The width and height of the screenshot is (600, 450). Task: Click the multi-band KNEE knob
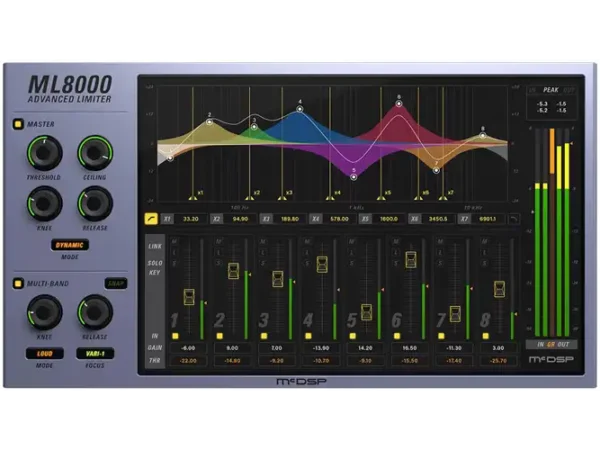pos(44,312)
